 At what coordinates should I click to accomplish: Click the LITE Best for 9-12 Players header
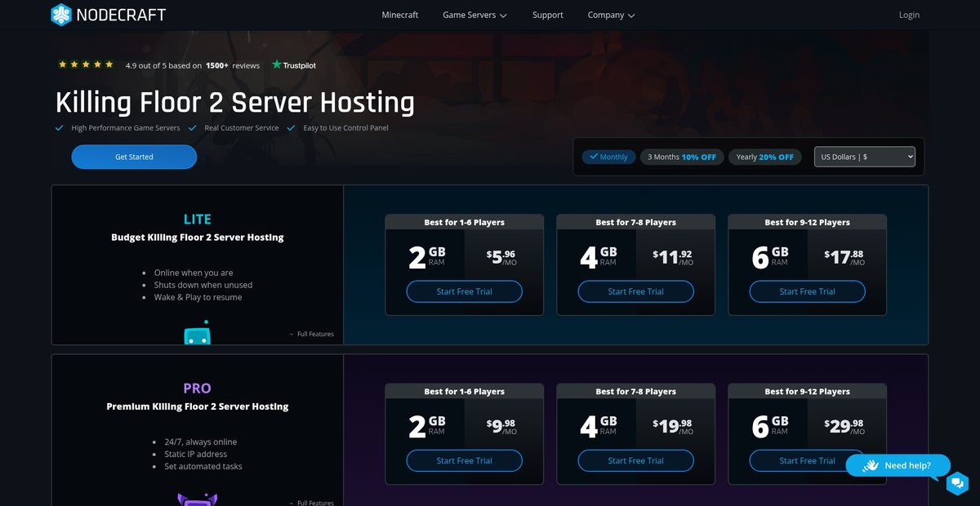click(808, 222)
